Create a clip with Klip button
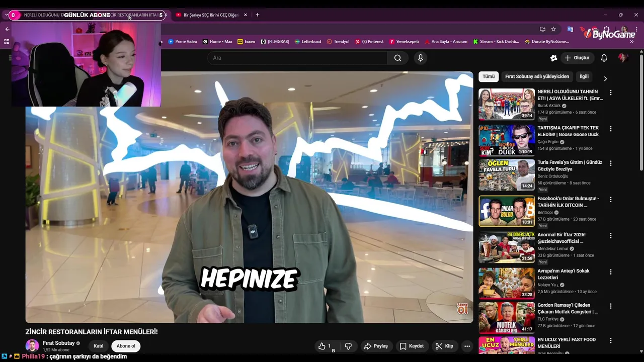The image size is (644, 362). pos(444,346)
